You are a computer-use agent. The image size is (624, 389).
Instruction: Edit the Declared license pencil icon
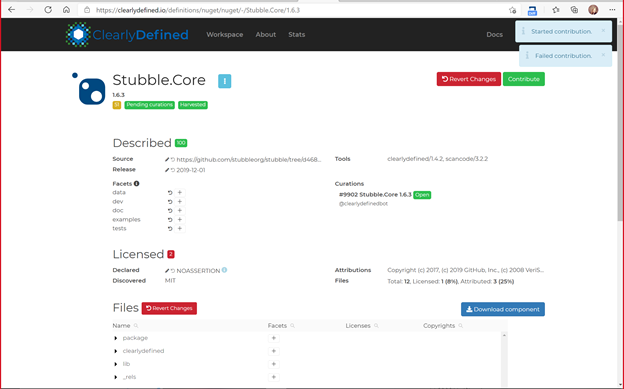[167, 271]
